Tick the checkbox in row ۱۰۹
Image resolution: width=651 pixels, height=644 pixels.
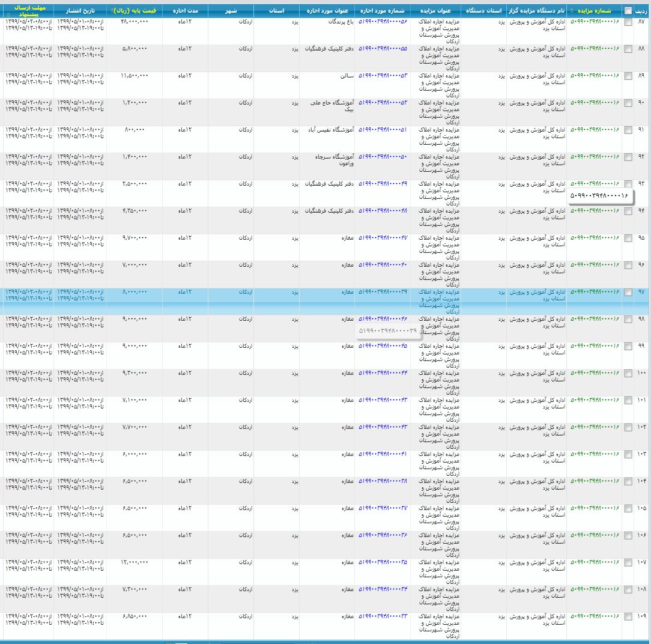tap(628, 616)
